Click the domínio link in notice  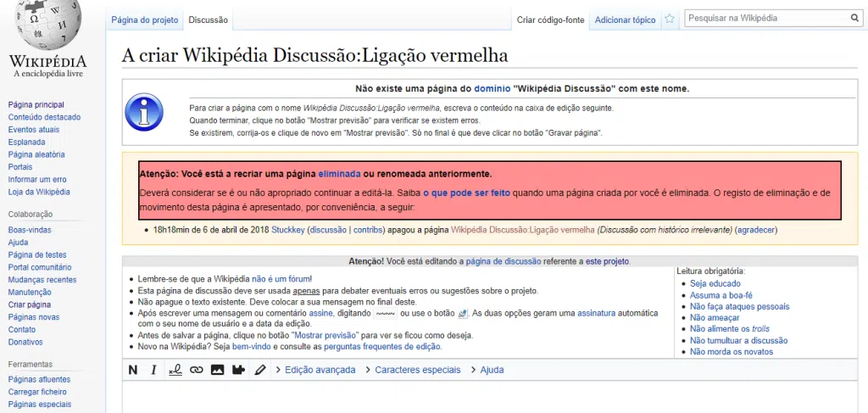[x=492, y=88]
